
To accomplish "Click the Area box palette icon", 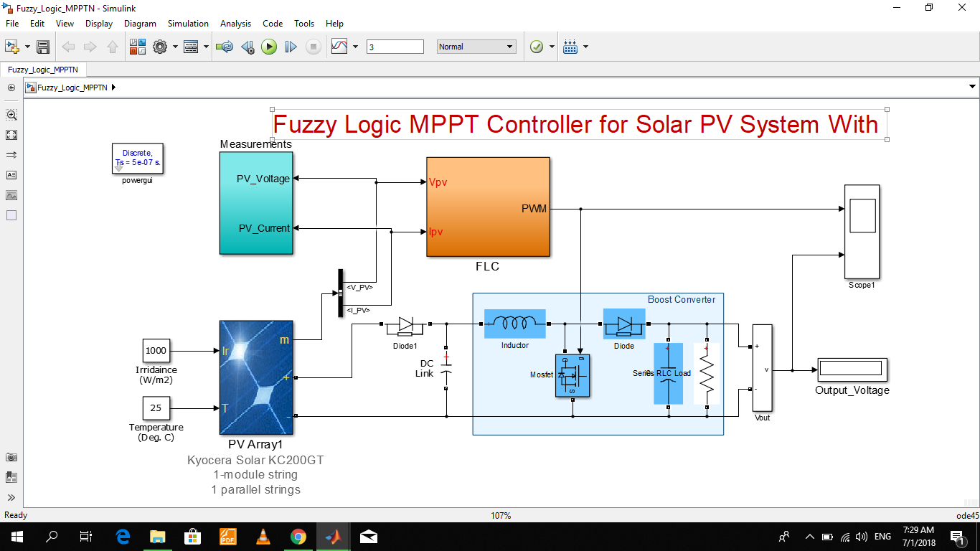I will pyautogui.click(x=11, y=215).
